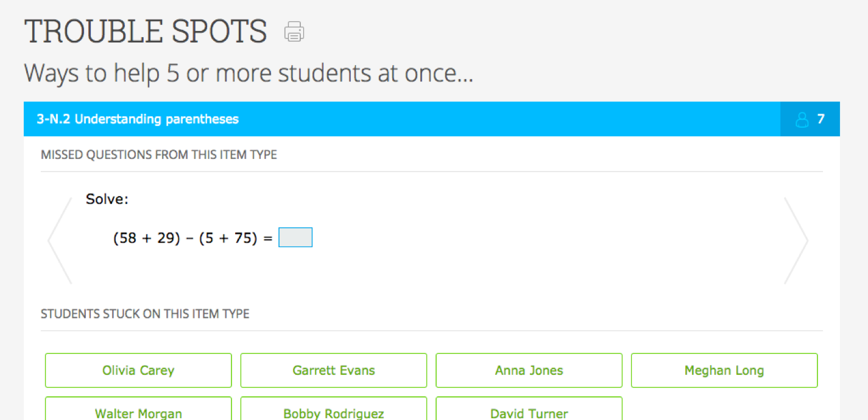Screen dimensions: 868x420
Task: Show the next missed question
Action: tap(796, 240)
